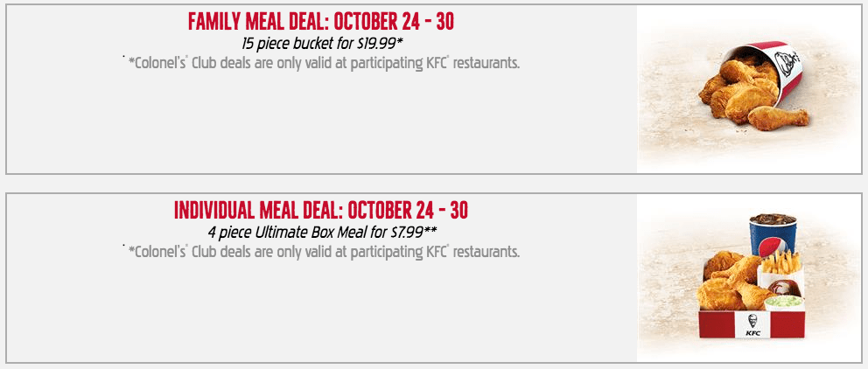The width and height of the screenshot is (868, 369).
Task: Click the fried chicken pieces in the box
Action: 729,281
